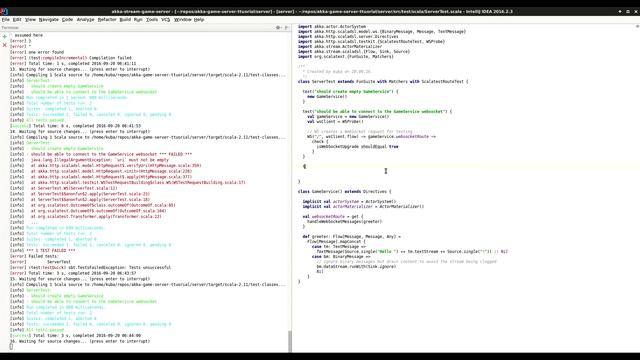This screenshot has width=640, height=360.
Task: Click 'class ServerTest extends FunSuite' declaration
Action: click(x=383, y=81)
